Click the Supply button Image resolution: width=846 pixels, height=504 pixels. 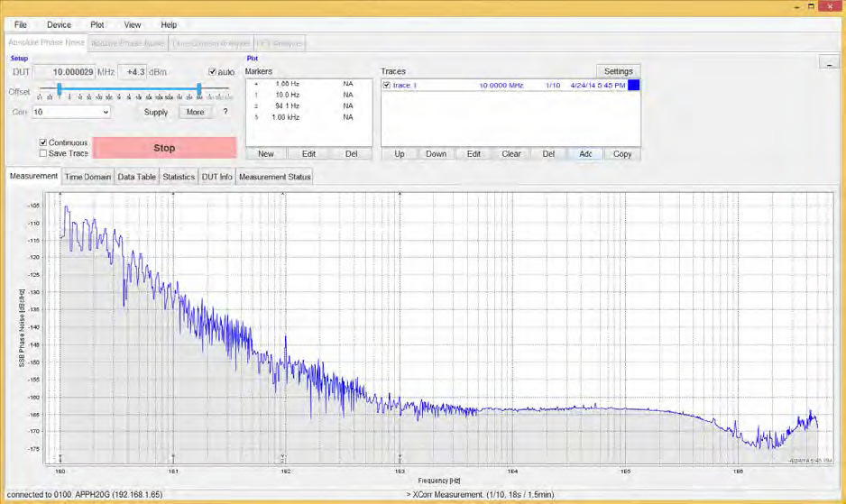coord(156,112)
